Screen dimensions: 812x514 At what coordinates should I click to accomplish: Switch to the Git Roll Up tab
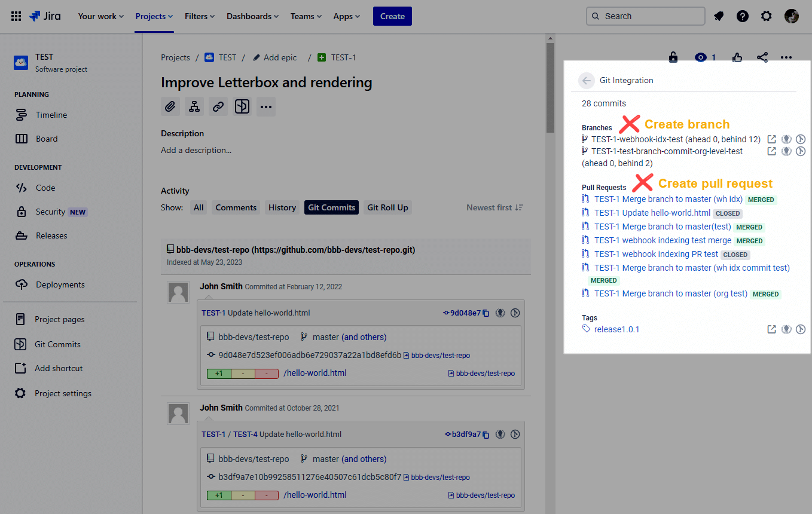(387, 207)
